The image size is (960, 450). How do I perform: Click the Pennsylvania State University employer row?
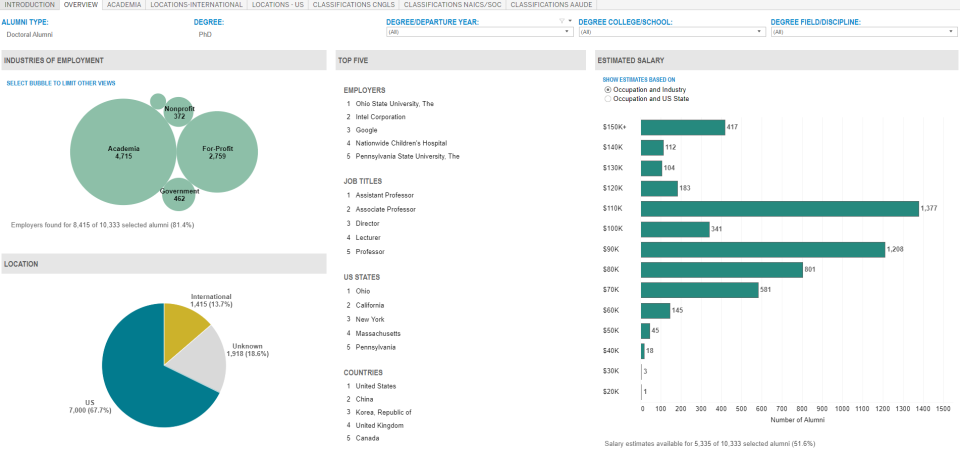pos(407,156)
